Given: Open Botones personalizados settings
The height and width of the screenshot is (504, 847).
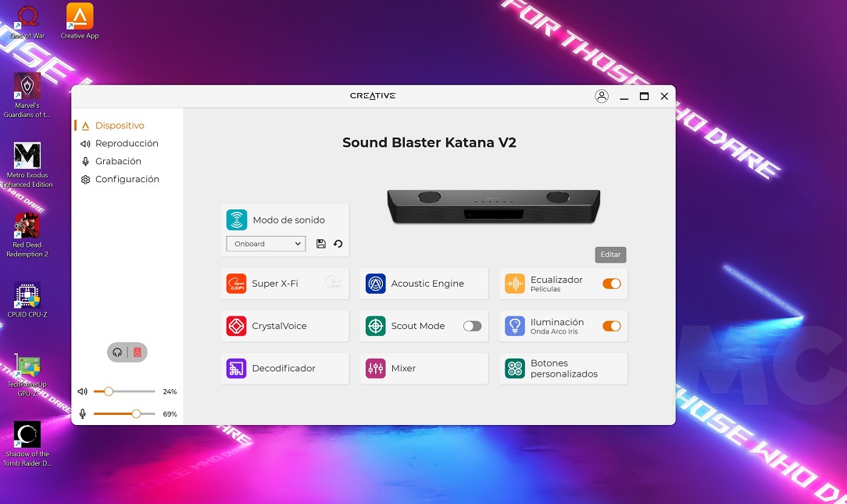Looking at the screenshot, I should pyautogui.click(x=563, y=368).
